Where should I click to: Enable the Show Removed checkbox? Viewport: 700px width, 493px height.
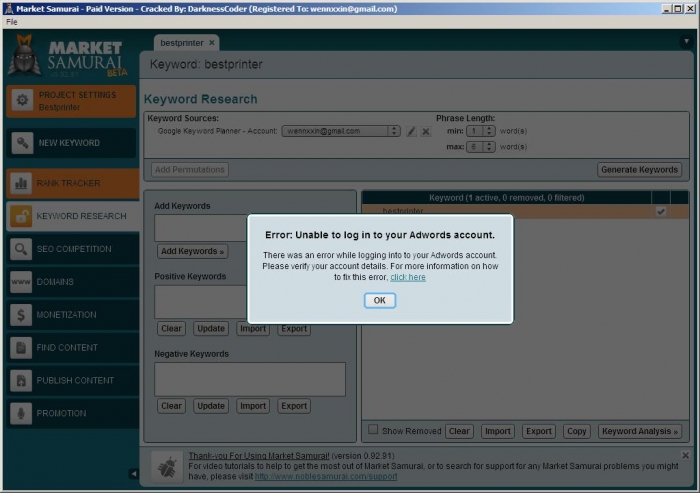373,430
